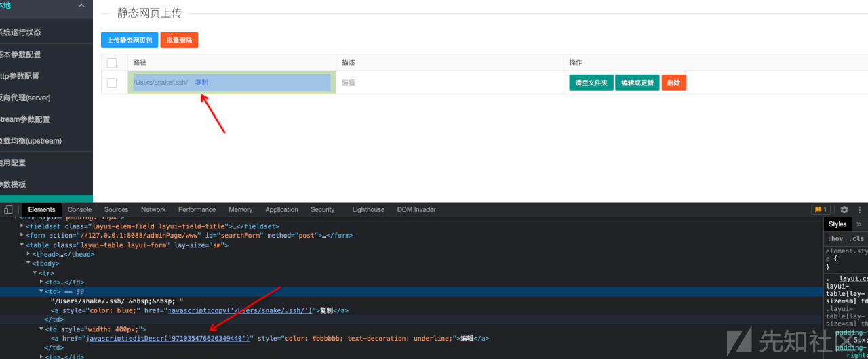Viewport: 868px width, 359px height.
Task: Select the "/Users/snake/.ssh/ &nbsp;&nbsp;" text node
Action: pyautogui.click(x=117, y=301)
